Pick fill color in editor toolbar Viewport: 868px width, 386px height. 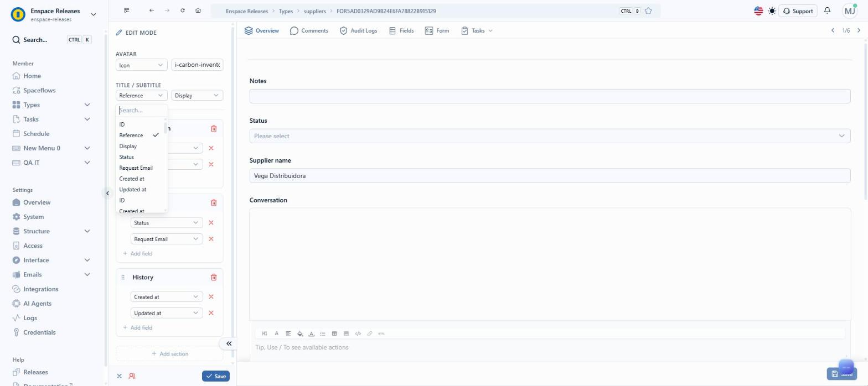point(300,333)
